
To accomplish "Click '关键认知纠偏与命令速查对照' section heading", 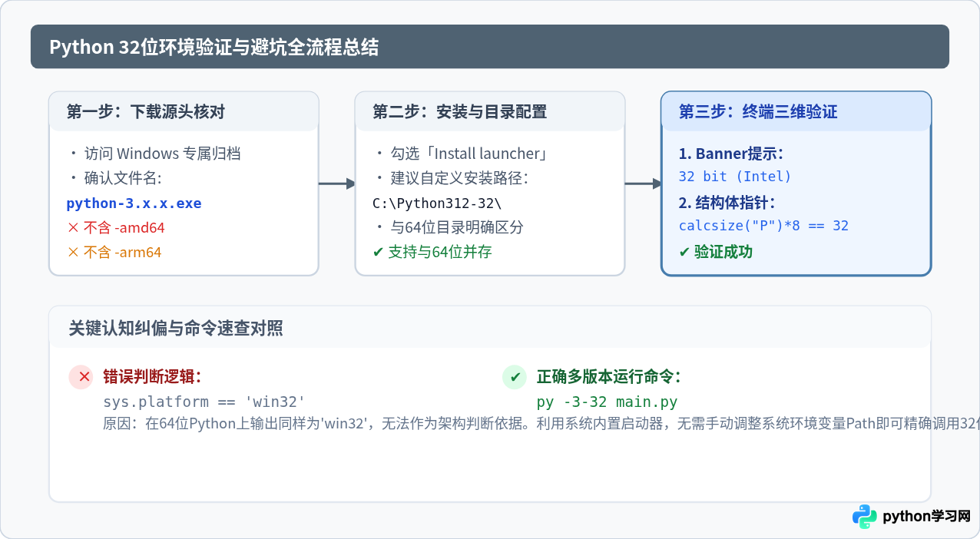I will tap(175, 329).
